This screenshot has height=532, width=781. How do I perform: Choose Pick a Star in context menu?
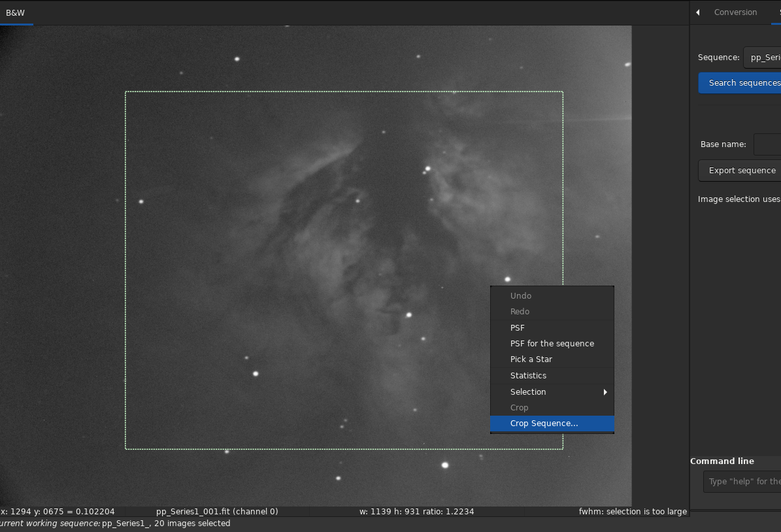[x=531, y=359]
